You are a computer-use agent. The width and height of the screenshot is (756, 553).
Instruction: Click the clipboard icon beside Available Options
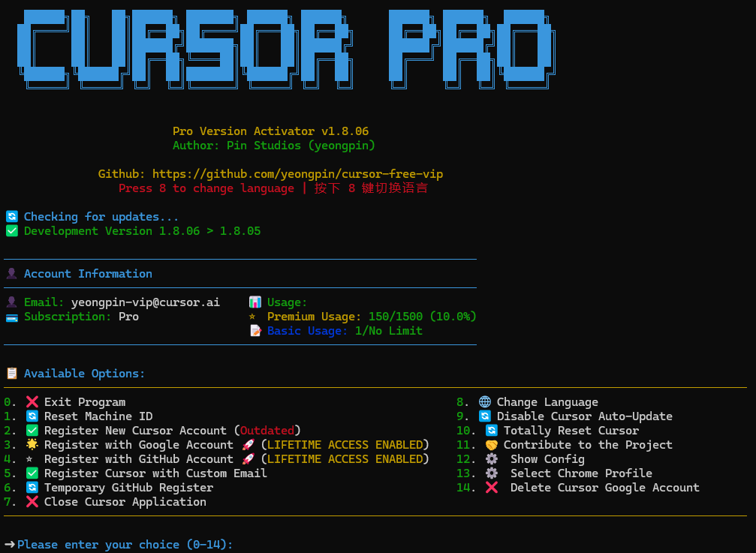point(11,374)
